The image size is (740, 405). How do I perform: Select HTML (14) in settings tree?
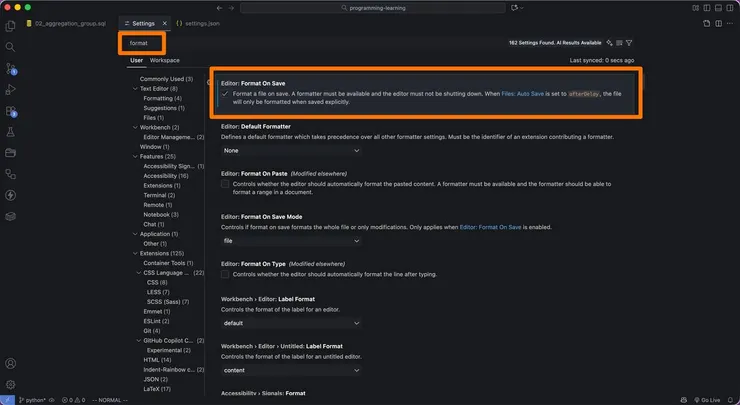click(x=157, y=360)
